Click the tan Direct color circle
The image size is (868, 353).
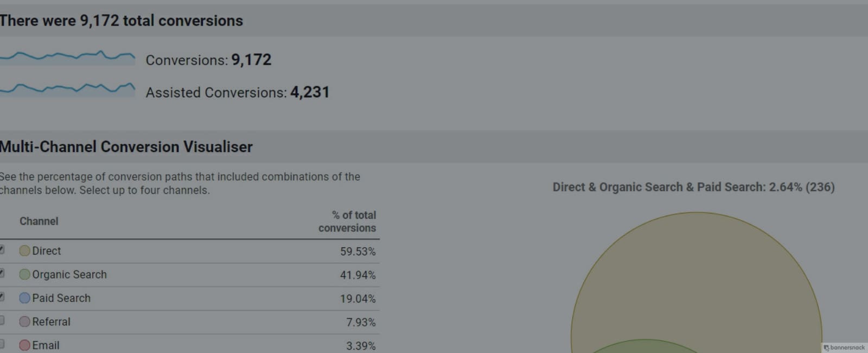point(24,251)
